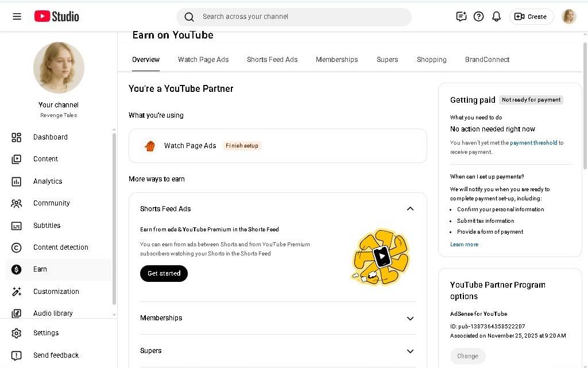Expand the Supers section
Screen dimensions: 588x368
tap(410, 351)
